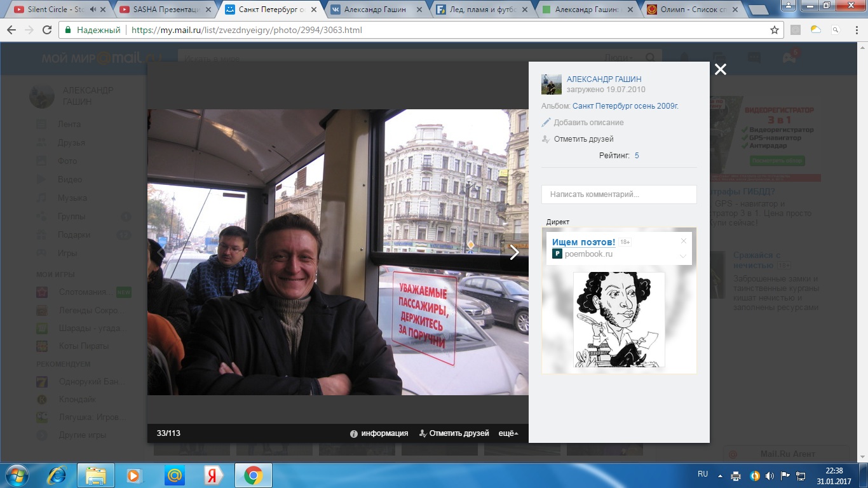Show hidden system tray icons

pyautogui.click(x=720, y=475)
